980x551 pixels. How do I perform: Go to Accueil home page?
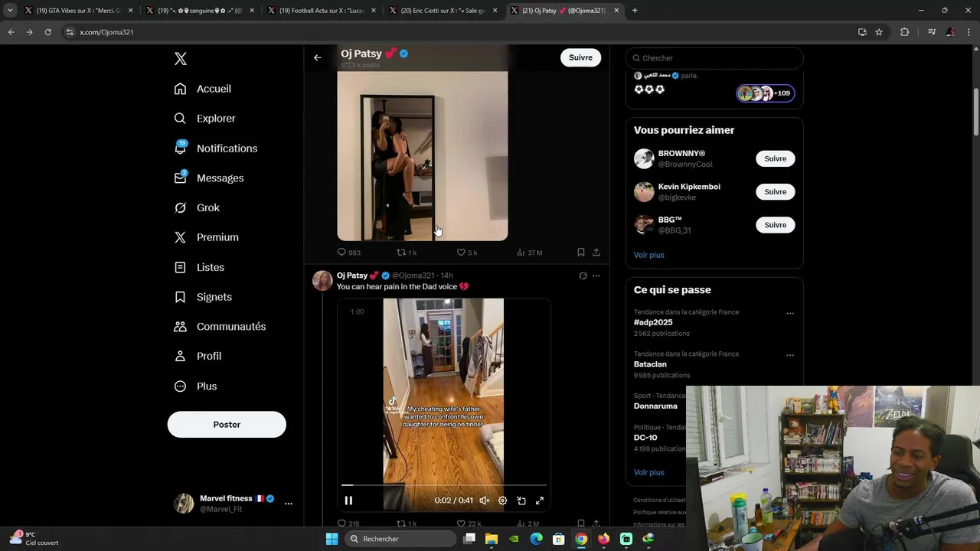tap(203, 89)
